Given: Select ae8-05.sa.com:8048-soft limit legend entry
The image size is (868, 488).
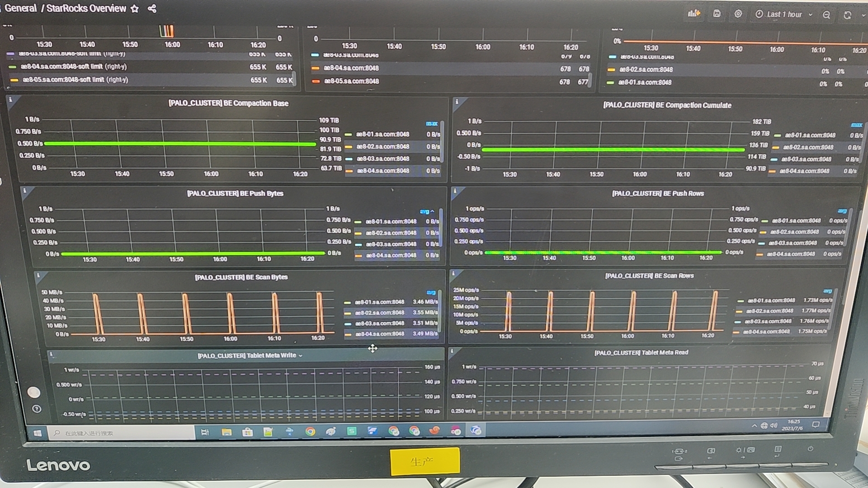Looking at the screenshot, I should [75, 80].
